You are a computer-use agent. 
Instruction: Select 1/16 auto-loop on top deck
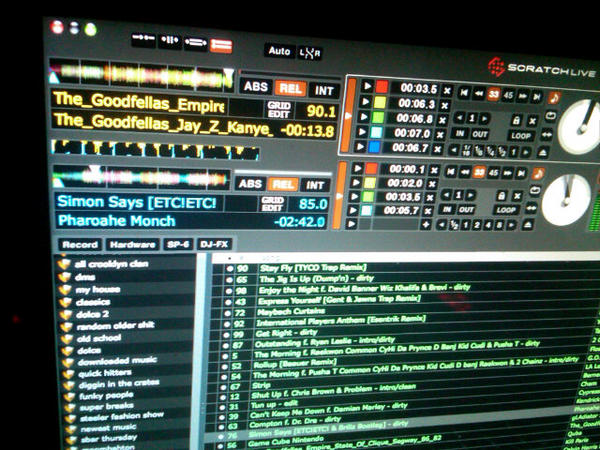pyautogui.click(x=466, y=151)
